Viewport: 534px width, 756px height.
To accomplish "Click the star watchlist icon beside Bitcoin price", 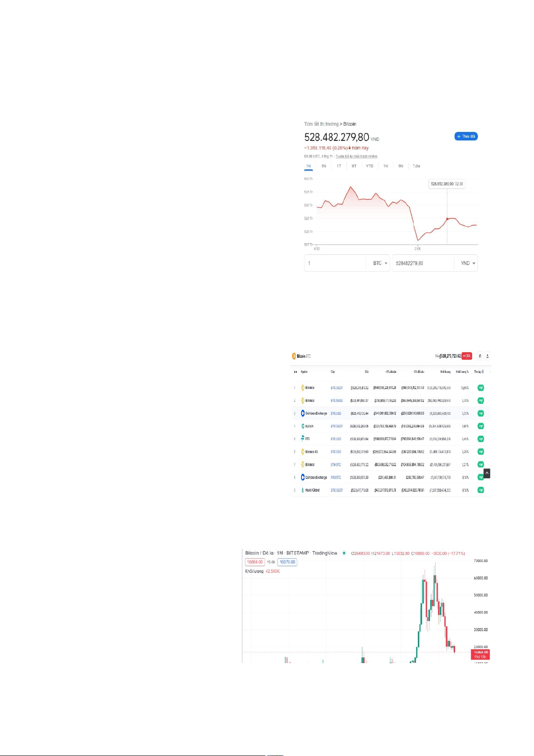I will click(480, 356).
